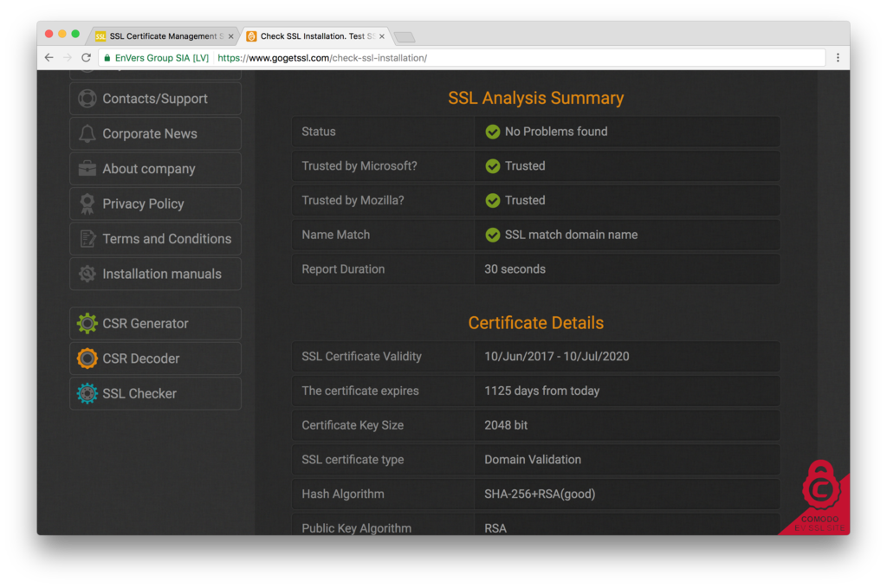Click the teal SSL Checker gear icon
This screenshot has width=887, height=588.
click(87, 393)
